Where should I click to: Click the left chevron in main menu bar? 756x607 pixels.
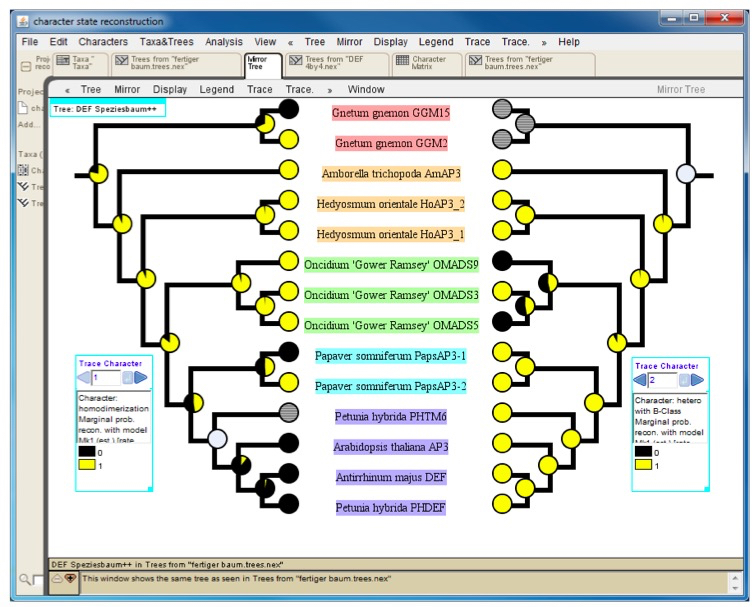click(290, 42)
